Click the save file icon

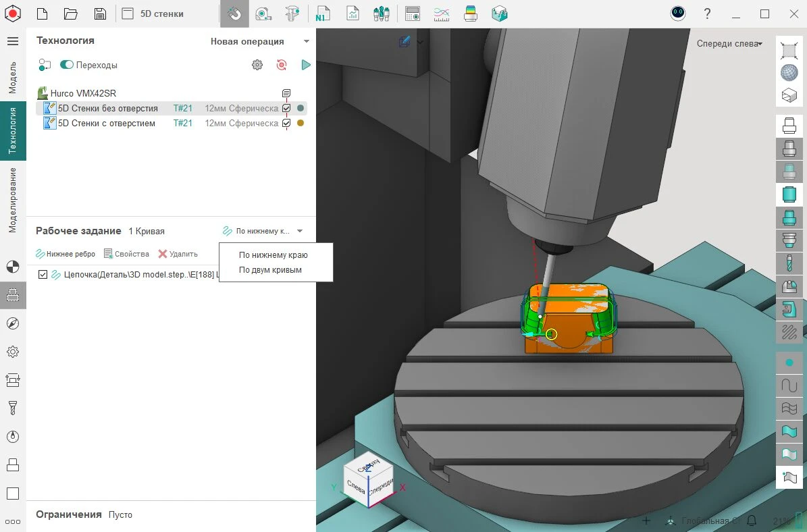pyautogui.click(x=100, y=14)
